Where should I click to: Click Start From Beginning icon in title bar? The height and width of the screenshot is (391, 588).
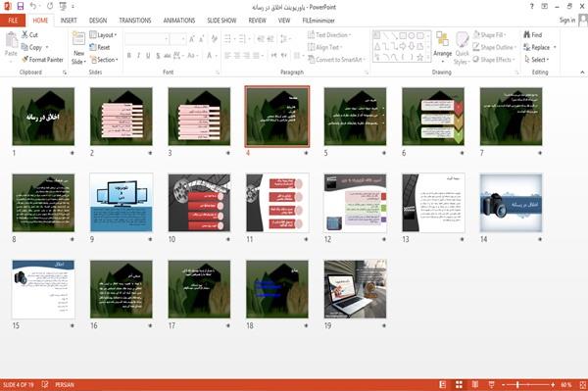pyautogui.click(x=63, y=6)
